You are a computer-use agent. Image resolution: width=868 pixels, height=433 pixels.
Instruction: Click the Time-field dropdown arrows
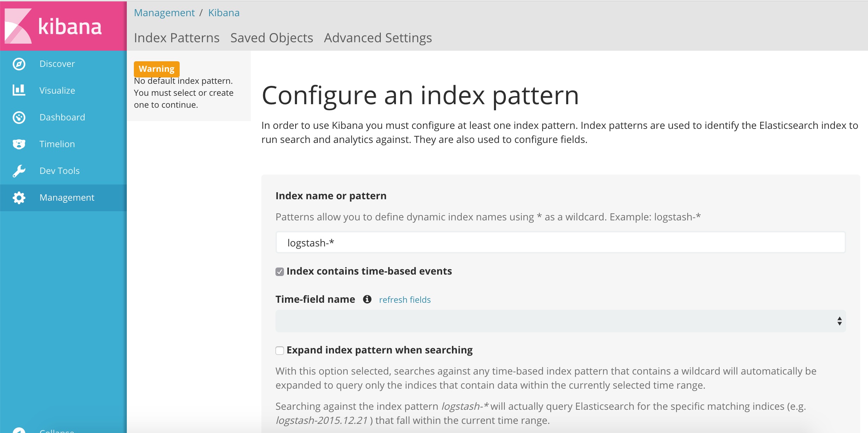839,321
